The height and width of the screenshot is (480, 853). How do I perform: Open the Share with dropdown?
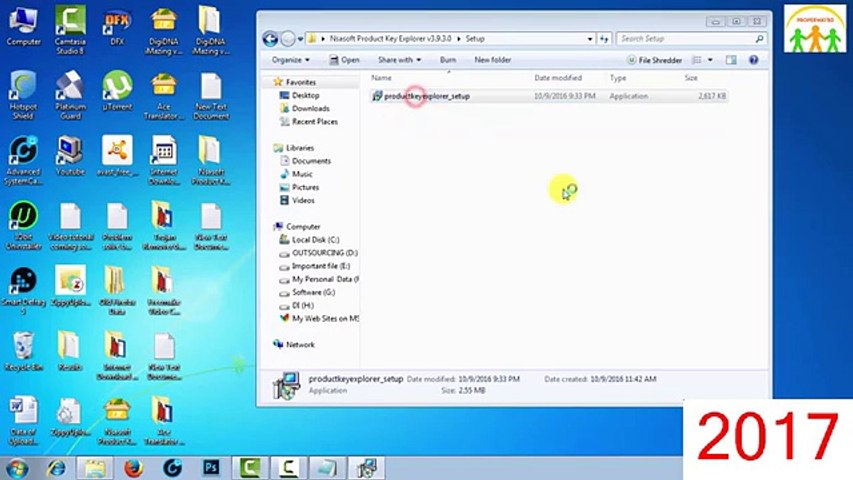pos(399,60)
